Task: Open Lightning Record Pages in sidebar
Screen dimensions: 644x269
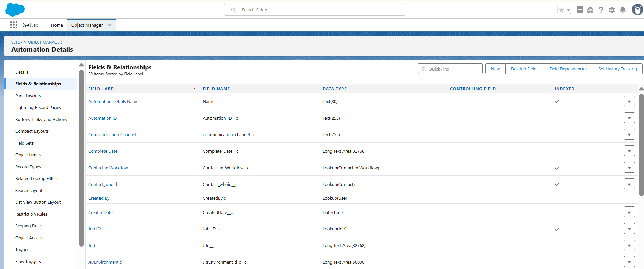Action: (38, 107)
